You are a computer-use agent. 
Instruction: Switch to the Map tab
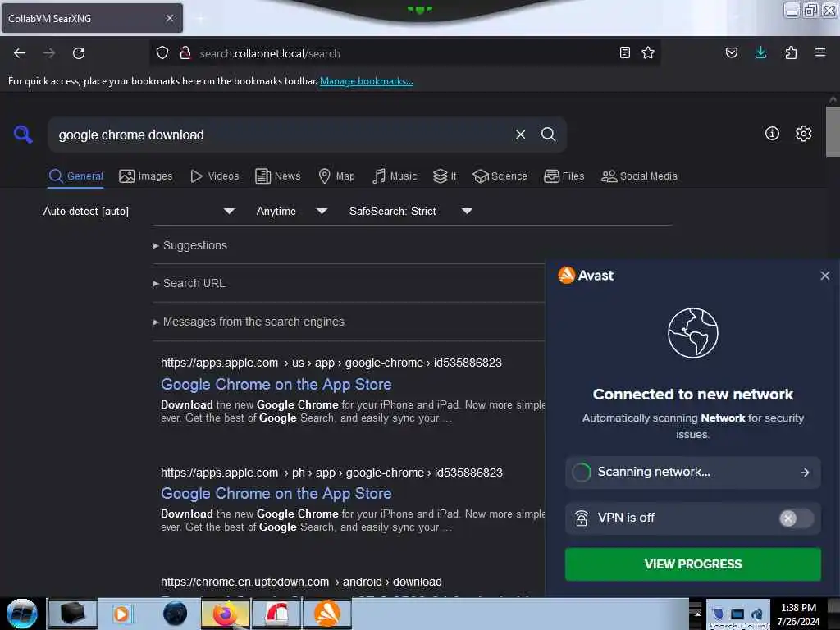click(x=336, y=176)
